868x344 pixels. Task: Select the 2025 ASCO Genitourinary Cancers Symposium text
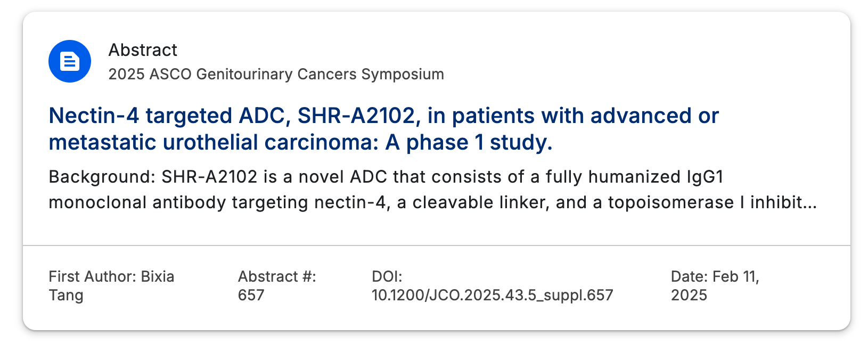276,74
